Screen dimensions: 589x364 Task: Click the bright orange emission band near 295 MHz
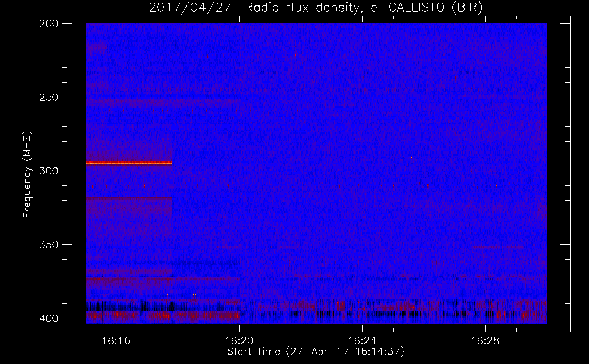click(x=129, y=163)
